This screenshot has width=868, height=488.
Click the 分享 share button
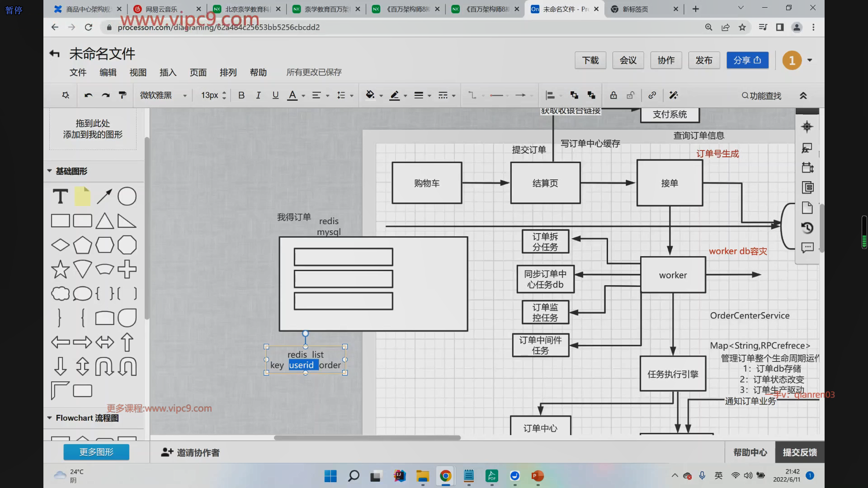747,60
